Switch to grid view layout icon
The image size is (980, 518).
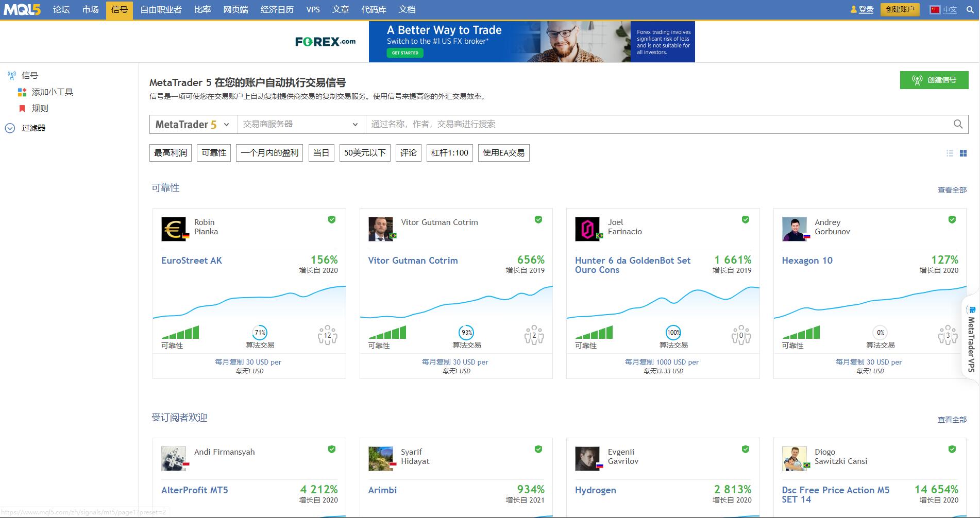(x=963, y=153)
